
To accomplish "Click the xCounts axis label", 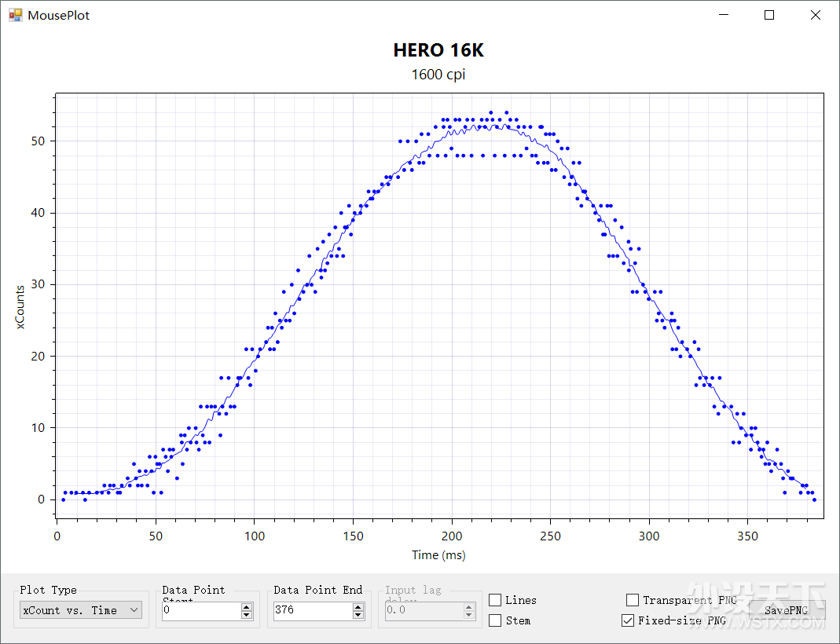I will tap(20, 307).
